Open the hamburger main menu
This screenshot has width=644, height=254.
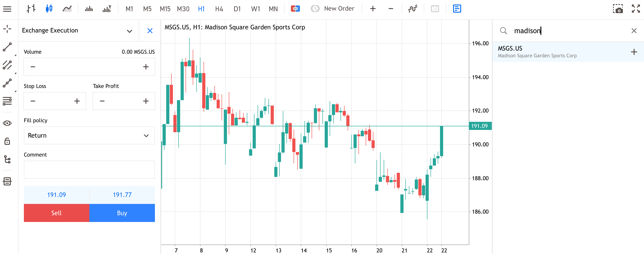(7, 9)
